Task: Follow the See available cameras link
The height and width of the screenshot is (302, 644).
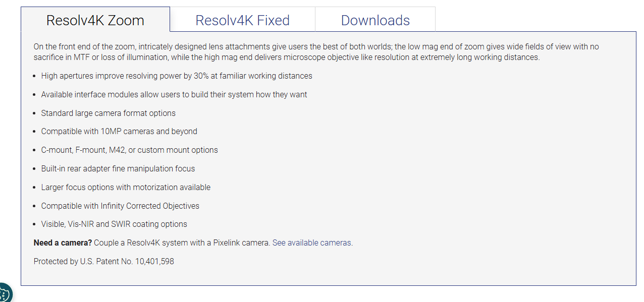Action: tap(312, 243)
